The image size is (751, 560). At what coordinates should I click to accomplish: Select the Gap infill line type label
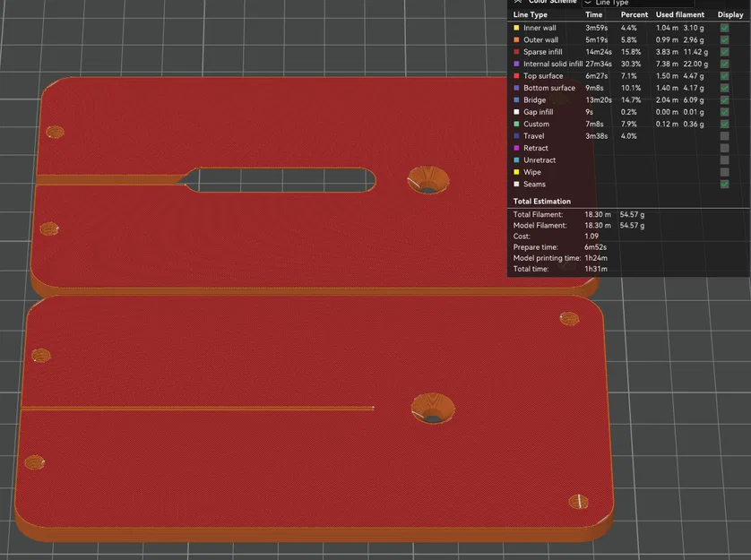tap(539, 112)
